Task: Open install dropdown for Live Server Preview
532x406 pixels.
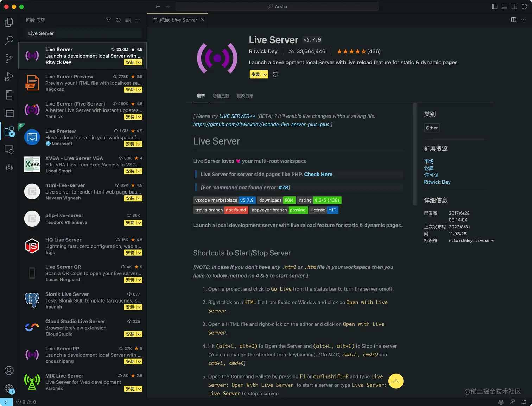Action: [x=139, y=90]
